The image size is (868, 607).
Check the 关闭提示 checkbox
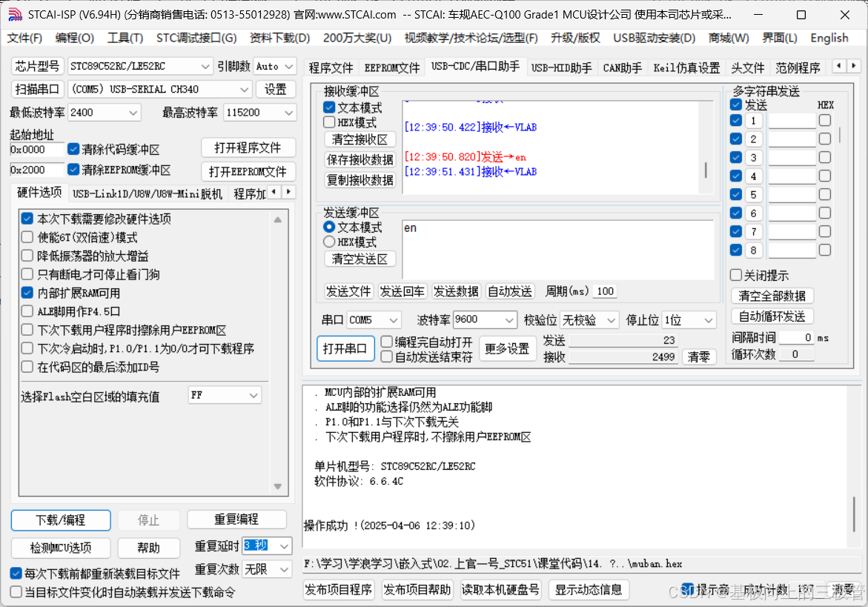[x=736, y=275]
